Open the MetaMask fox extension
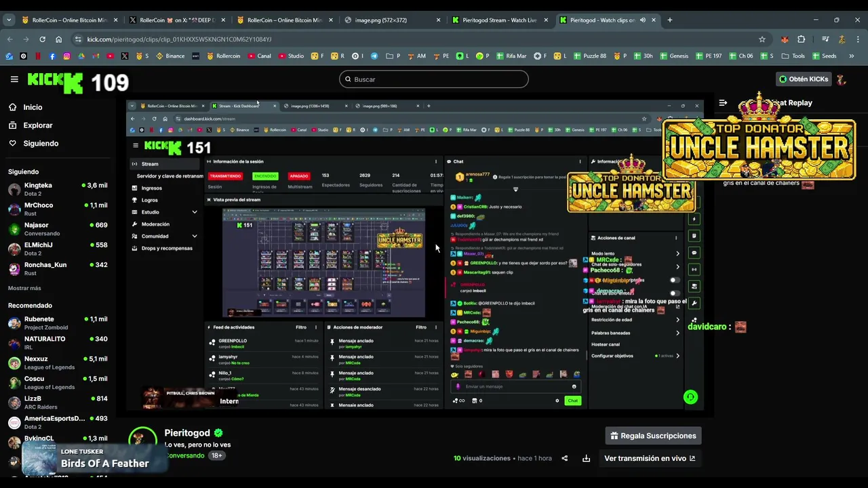This screenshot has width=868, height=488. 784,39
